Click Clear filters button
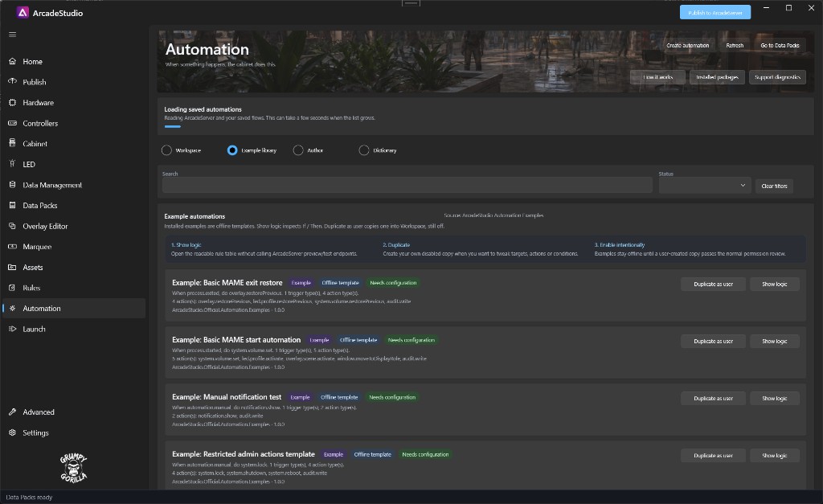The image size is (823, 504). [774, 186]
